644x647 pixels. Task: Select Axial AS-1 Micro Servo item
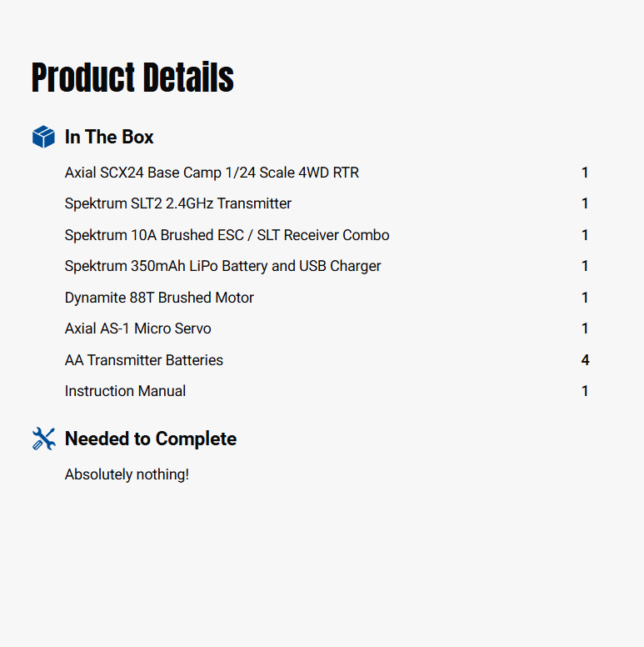[137, 329]
